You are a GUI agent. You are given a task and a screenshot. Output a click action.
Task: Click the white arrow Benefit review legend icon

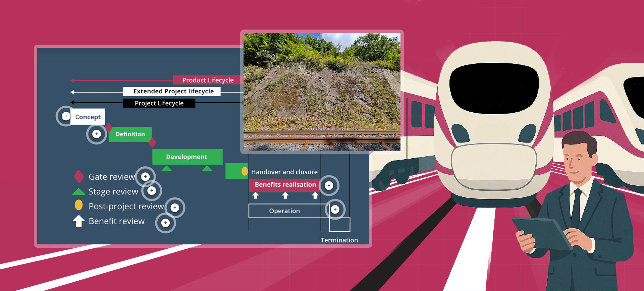click(78, 221)
